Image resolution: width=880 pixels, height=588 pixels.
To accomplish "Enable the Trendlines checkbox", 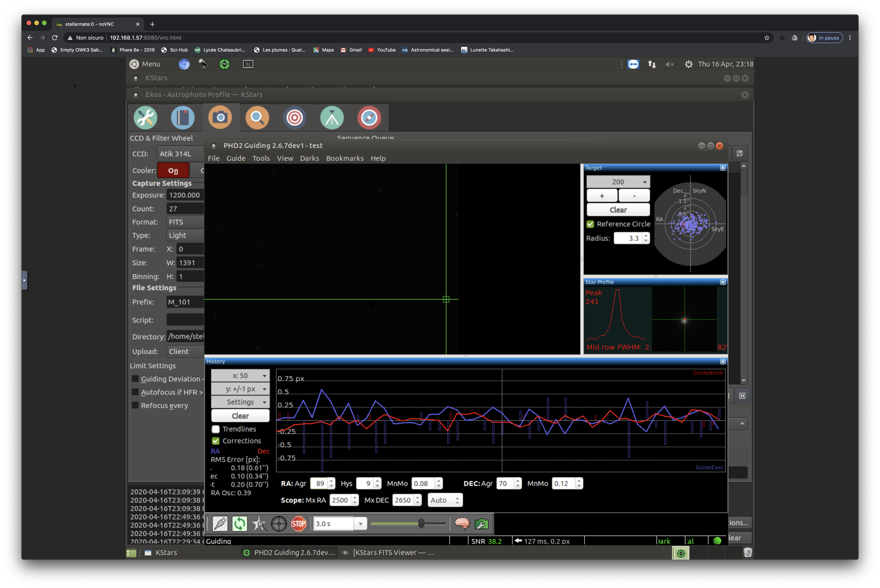I will click(x=216, y=429).
